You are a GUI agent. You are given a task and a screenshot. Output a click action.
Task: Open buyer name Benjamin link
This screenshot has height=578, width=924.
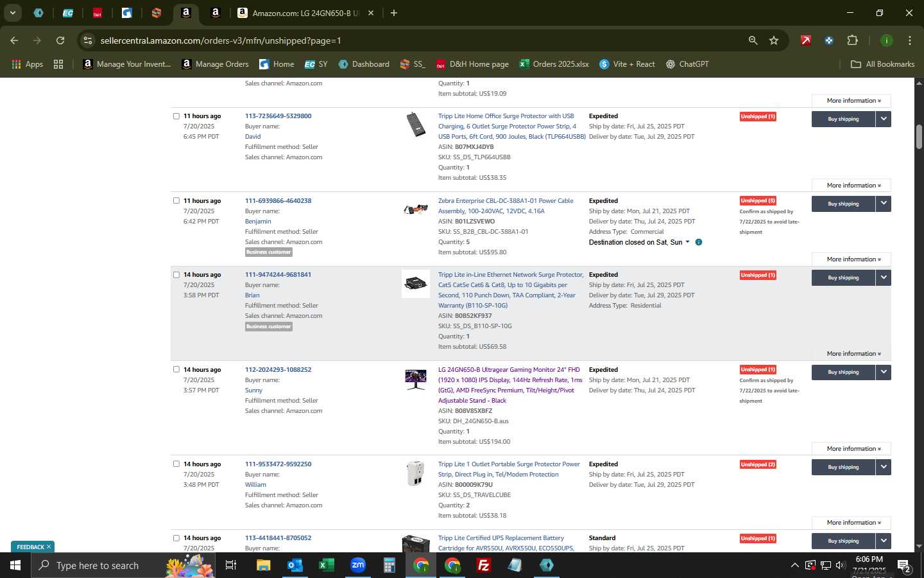[258, 221]
